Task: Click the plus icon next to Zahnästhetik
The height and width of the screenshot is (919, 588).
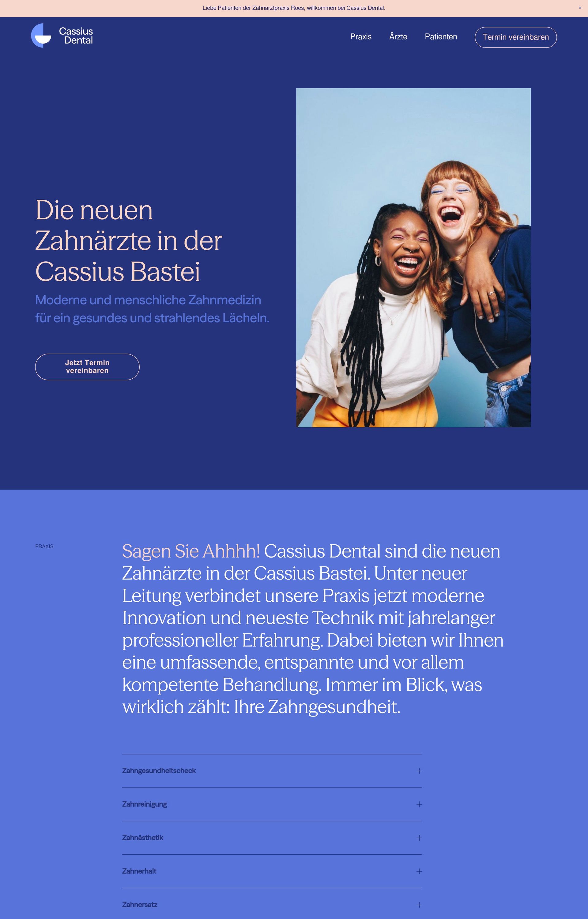Action: pyautogui.click(x=419, y=838)
